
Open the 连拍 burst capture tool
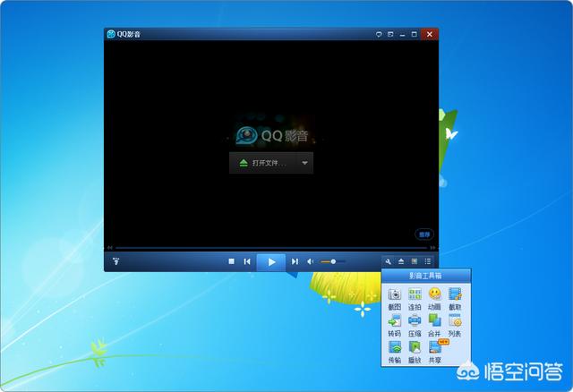(x=415, y=299)
